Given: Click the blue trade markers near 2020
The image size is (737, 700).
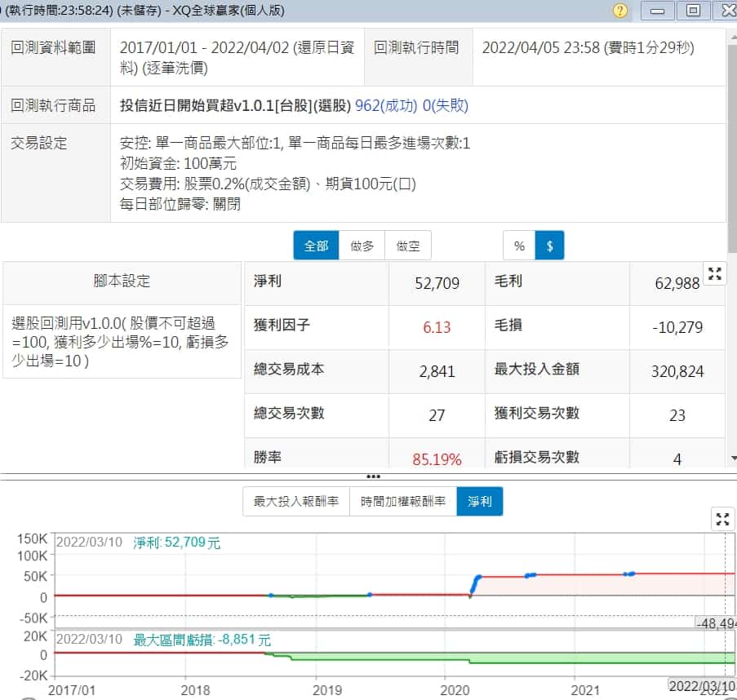Looking at the screenshot, I should pos(476,582).
